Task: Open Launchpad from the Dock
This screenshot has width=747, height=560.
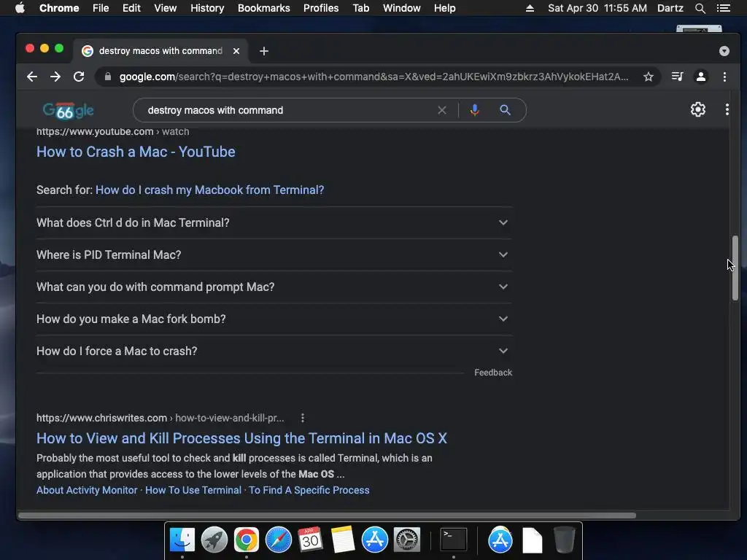Action: click(x=214, y=540)
